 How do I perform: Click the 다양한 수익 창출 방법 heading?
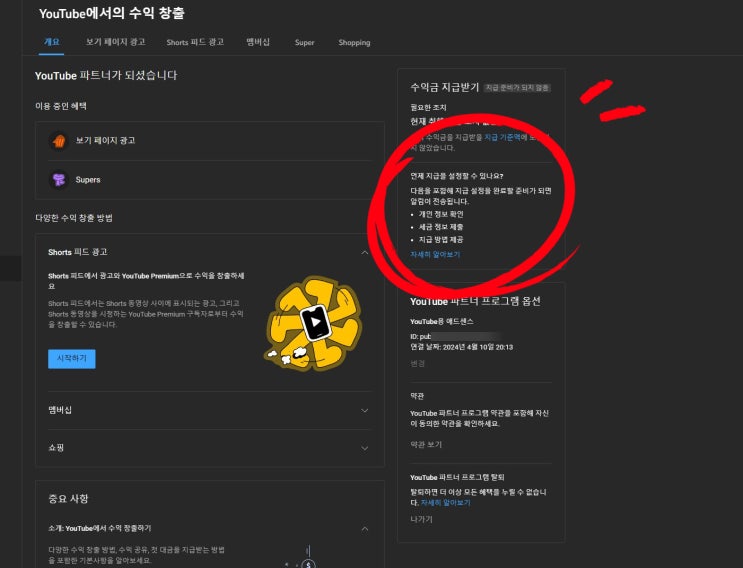(x=74, y=218)
